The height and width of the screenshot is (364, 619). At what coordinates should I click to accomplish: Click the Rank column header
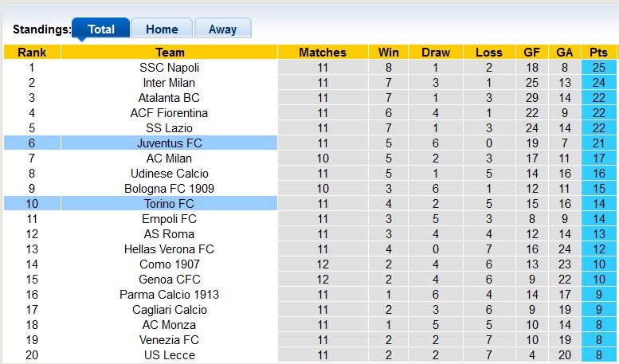32,53
